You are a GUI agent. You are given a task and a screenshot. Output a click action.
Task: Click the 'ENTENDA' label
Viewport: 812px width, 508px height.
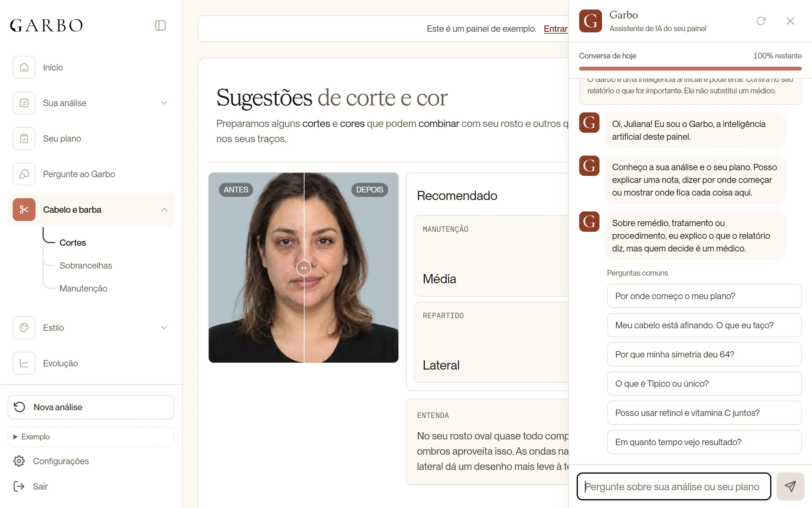pyautogui.click(x=433, y=415)
